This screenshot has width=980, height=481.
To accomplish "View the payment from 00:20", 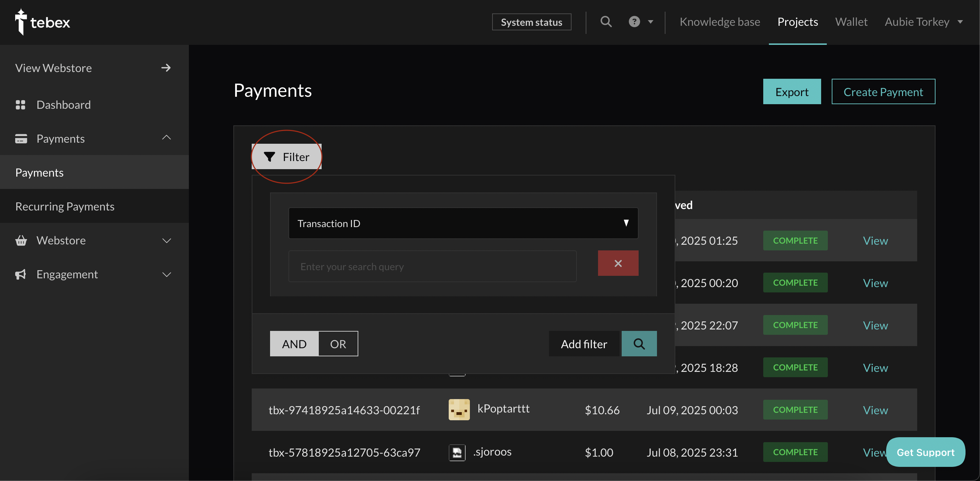I will [875, 283].
